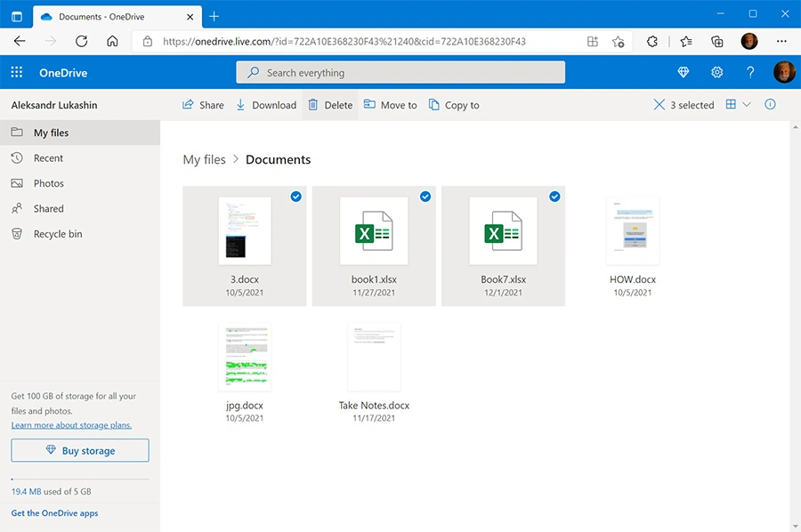This screenshot has width=801, height=532.
Task: Open browser Settings and more menu
Action: (x=781, y=41)
